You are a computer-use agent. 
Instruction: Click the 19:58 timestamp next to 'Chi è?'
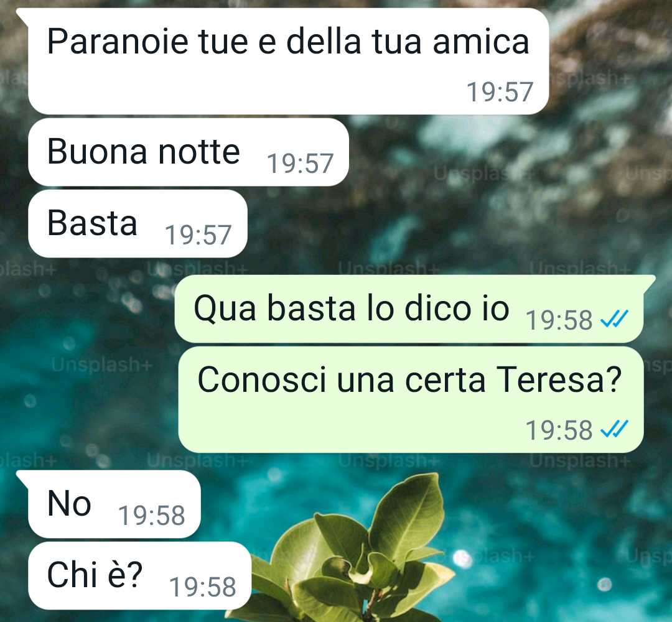203,587
